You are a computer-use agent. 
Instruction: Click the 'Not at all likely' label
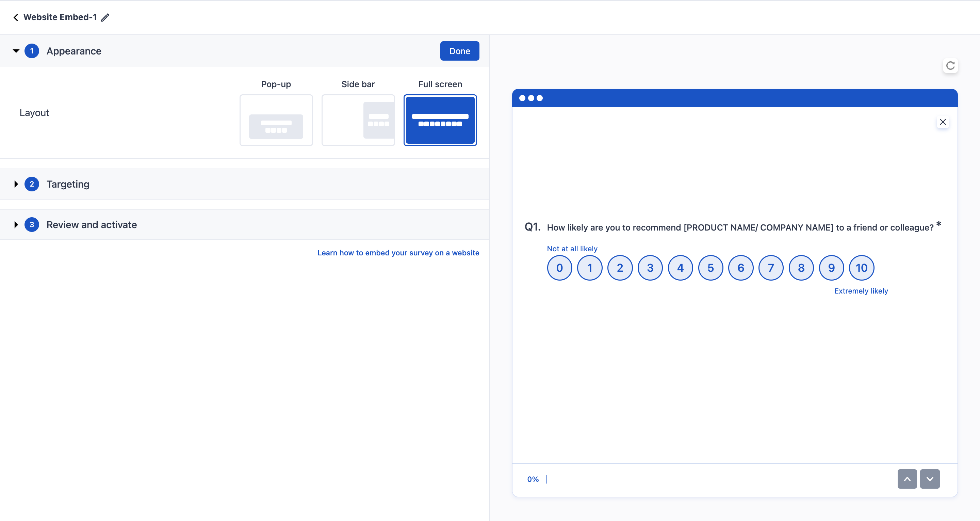tap(572, 249)
